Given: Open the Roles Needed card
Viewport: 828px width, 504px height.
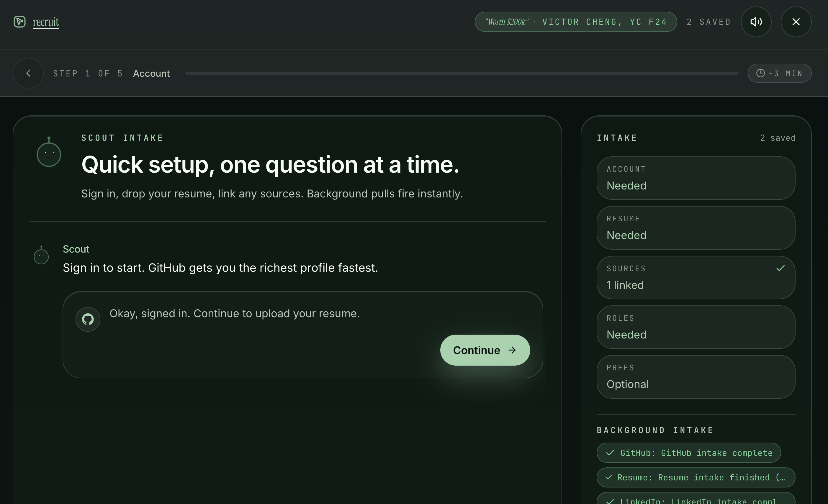Looking at the screenshot, I should pos(696,327).
